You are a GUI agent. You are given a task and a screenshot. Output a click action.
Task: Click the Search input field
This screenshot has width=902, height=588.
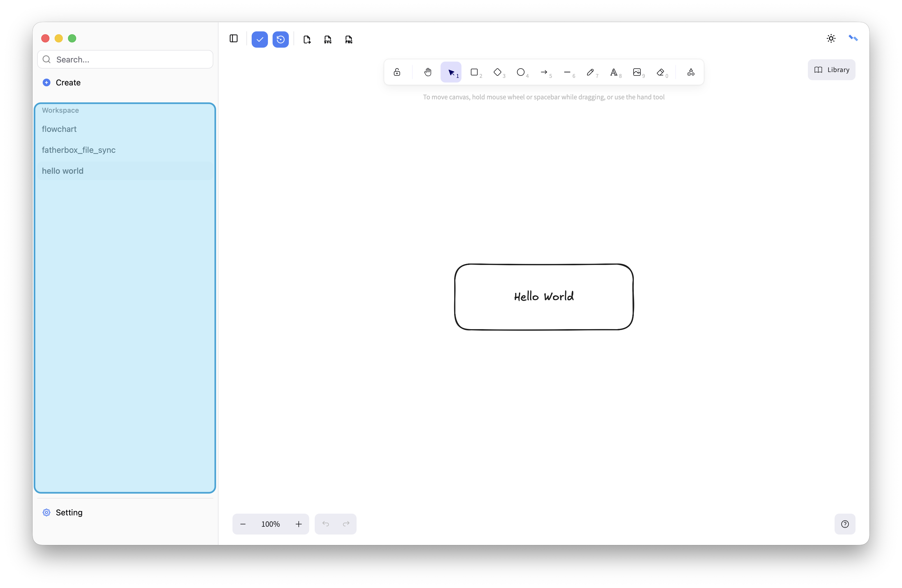point(129,60)
